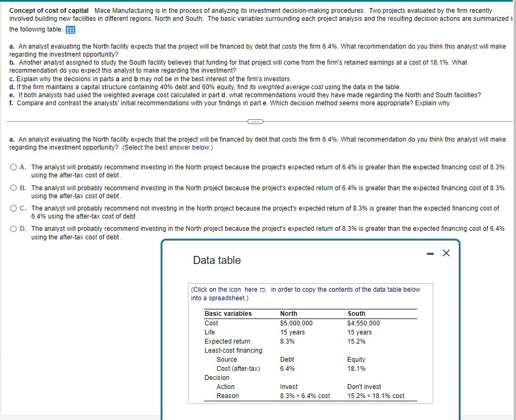
Task: Click 'Concept of cost of capital' title
Action: pos(49,11)
